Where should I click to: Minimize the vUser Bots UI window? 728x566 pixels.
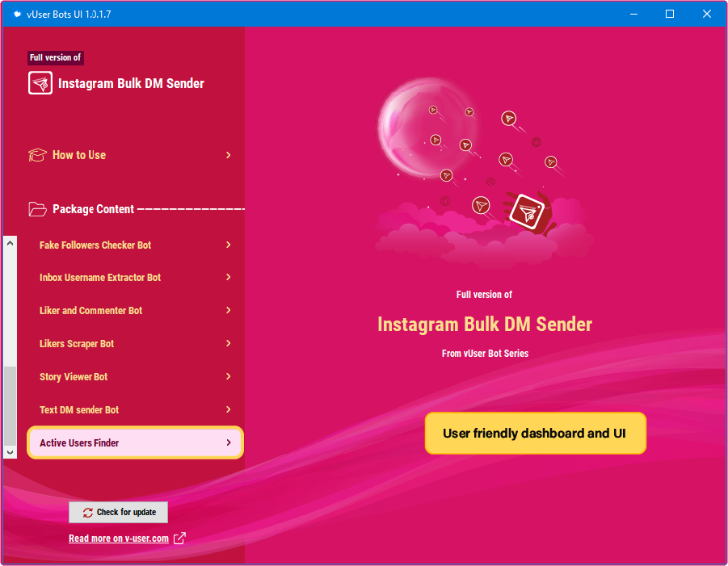coord(633,14)
